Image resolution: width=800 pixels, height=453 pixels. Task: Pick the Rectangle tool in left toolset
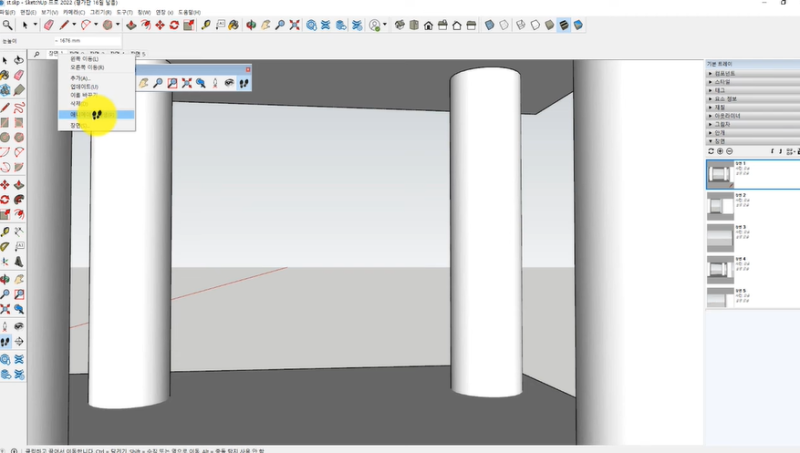[5, 122]
